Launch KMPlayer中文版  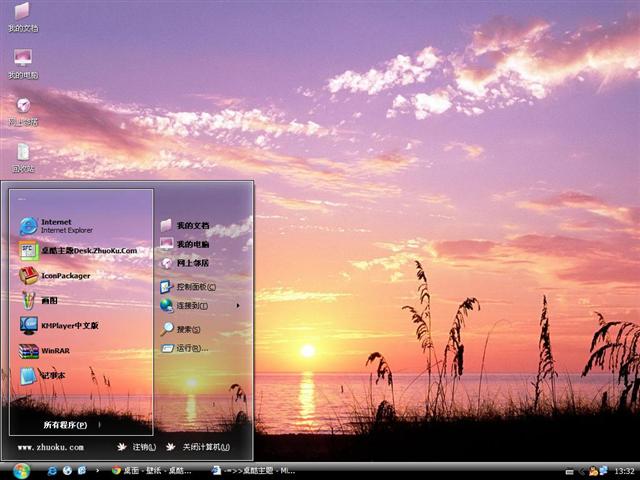70,325
